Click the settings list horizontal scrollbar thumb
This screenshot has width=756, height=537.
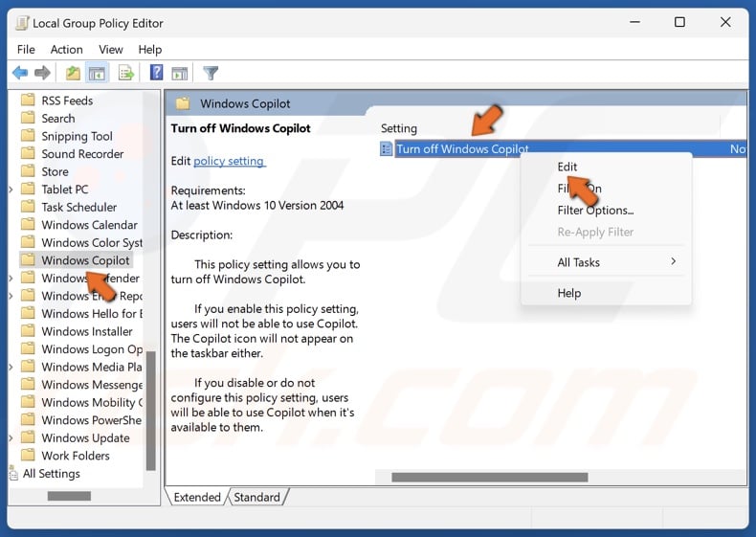point(490,477)
